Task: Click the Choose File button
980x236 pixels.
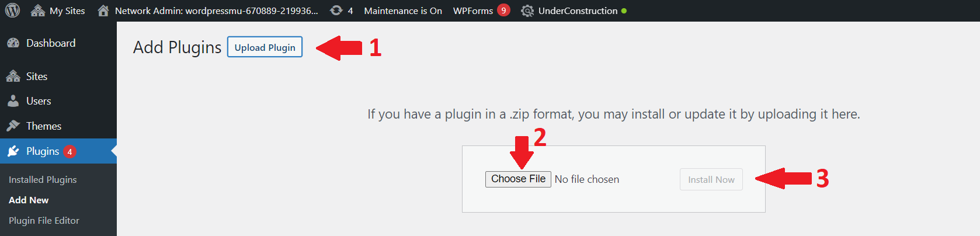Action: (518, 179)
